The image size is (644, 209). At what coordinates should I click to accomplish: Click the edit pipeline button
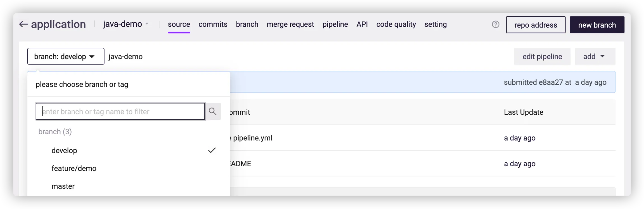coord(542,56)
